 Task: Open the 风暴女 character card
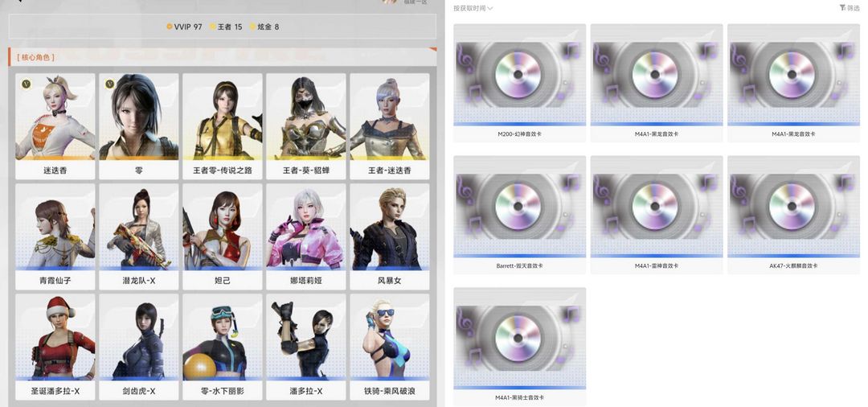(x=390, y=236)
